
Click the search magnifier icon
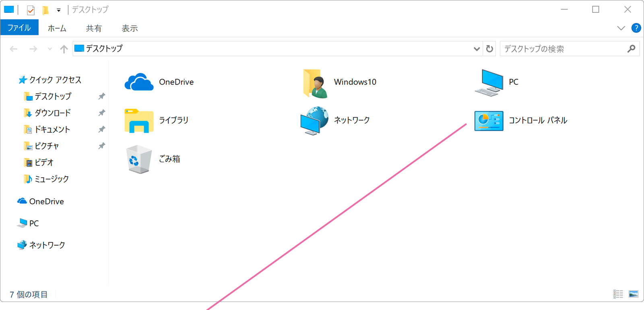click(631, 49)
